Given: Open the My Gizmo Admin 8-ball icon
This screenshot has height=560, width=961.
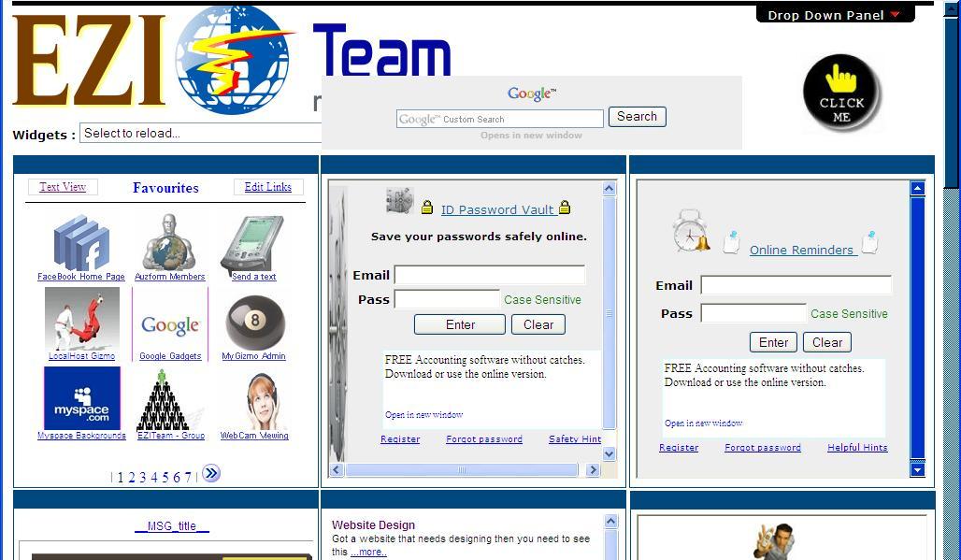Looking at the screenshot, I should tap(255, 323).
